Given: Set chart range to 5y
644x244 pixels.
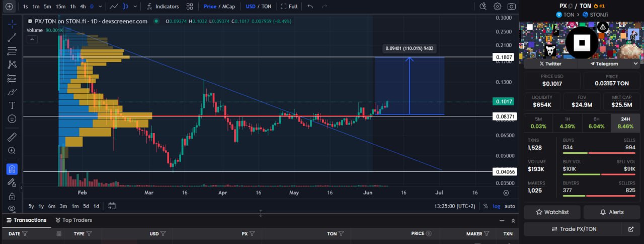Looking at the screenshot, I should tap(31, 206).
